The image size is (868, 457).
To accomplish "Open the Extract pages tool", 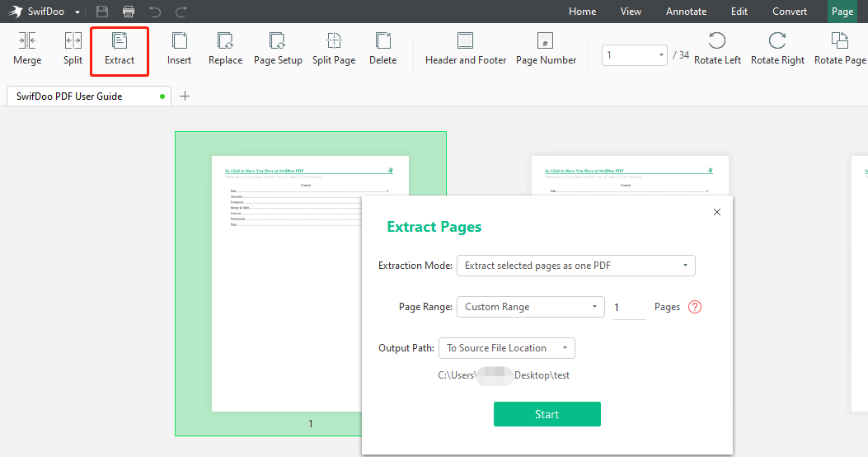I will [120, 49].
